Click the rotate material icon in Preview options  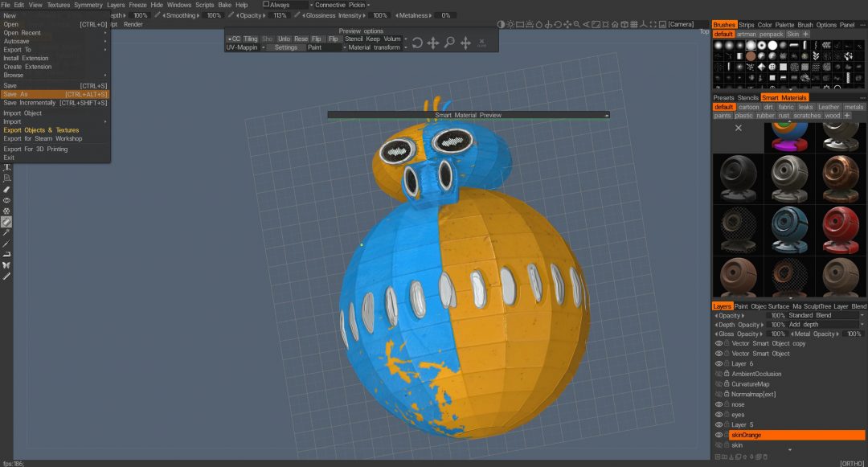[417, 43]
